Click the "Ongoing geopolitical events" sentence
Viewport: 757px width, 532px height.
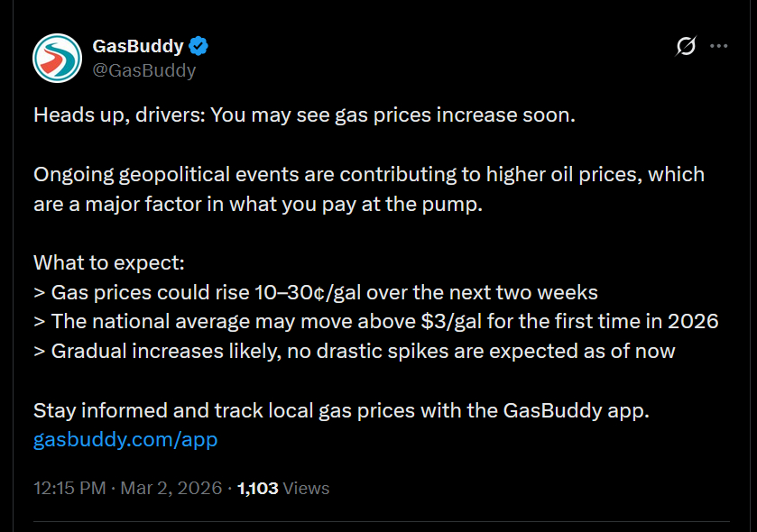coord(369,175)
